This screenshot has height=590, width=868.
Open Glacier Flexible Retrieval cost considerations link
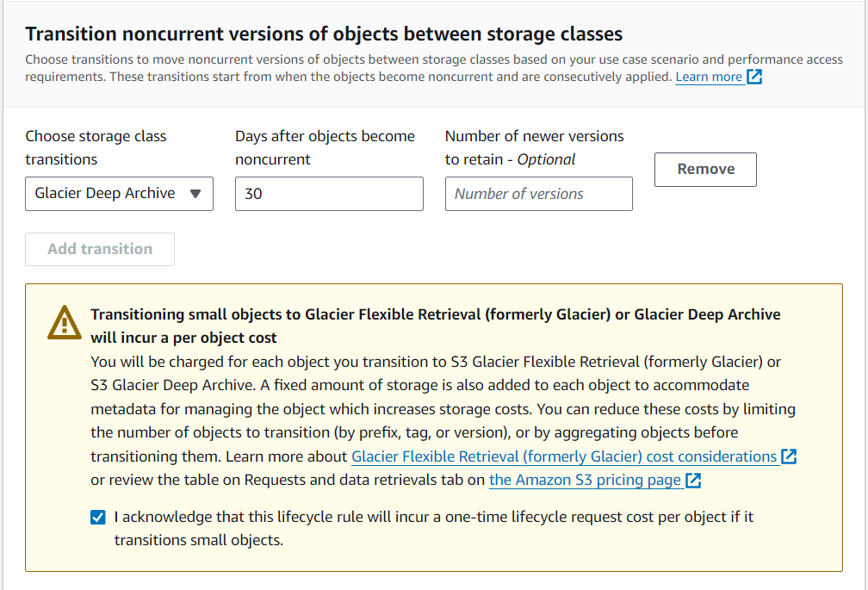pos(564,456)
